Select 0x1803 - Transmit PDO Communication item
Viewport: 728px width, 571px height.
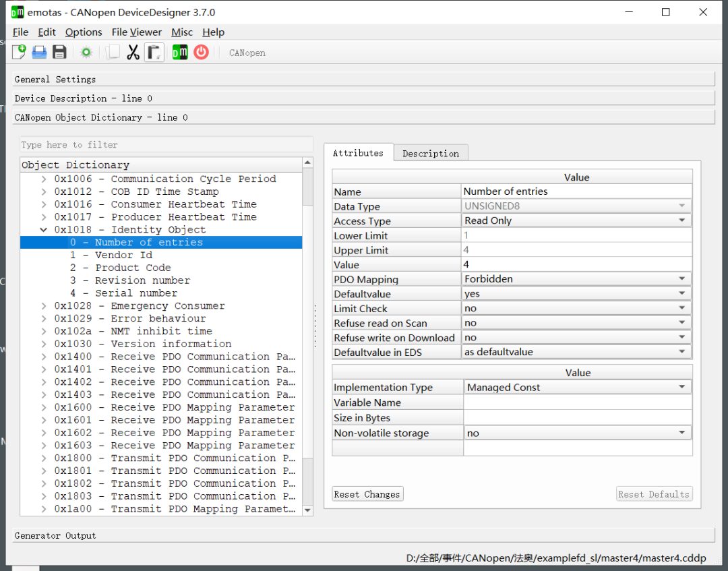click(x=175, y=495)
